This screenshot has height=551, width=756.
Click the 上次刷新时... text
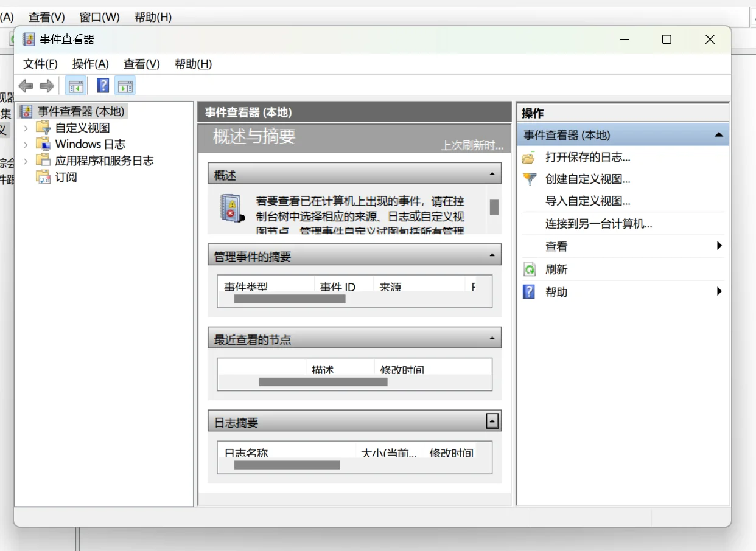pyautogui.click(x=472, y=145)
